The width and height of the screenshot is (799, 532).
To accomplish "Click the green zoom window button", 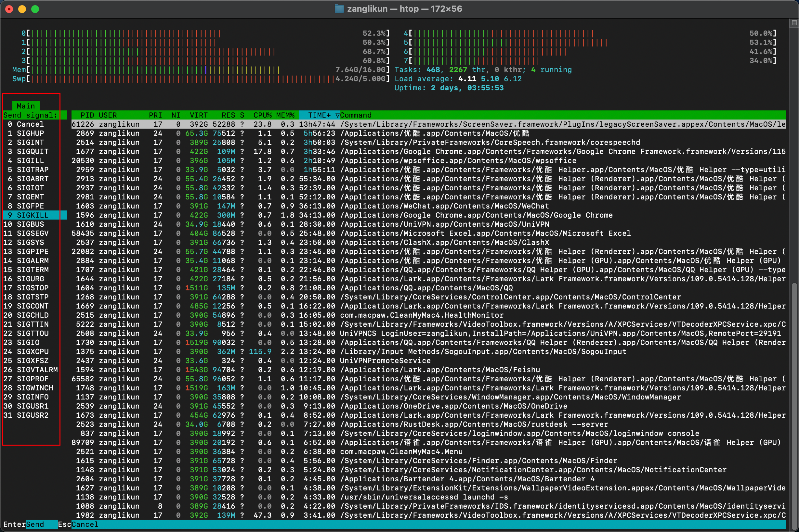I will pyautogui.click(x=35, y=9).
